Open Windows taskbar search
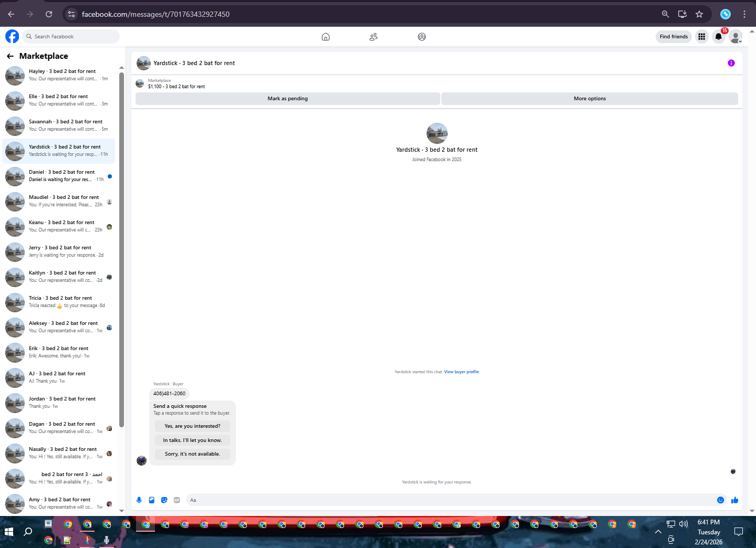This screenshot has height=548, width=756. click(x=28, y=532)
